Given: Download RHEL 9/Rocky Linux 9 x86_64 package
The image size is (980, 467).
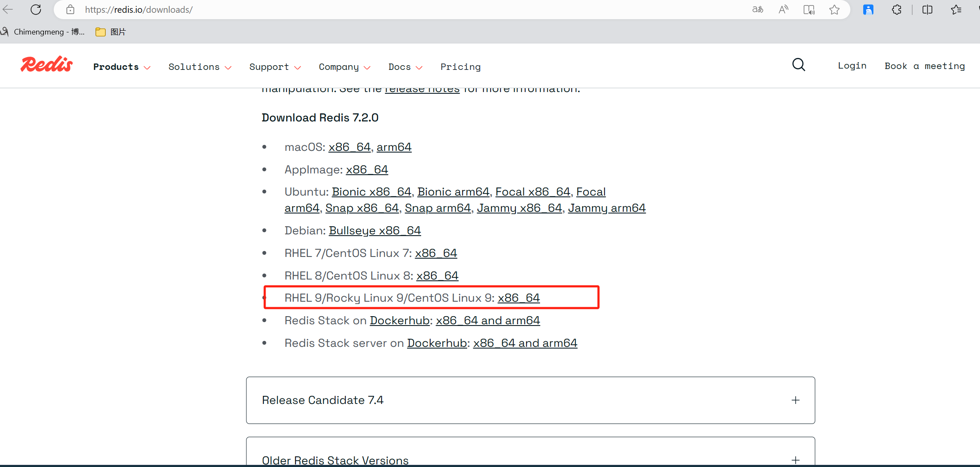Looking at the screenshot, I should 519,298.
